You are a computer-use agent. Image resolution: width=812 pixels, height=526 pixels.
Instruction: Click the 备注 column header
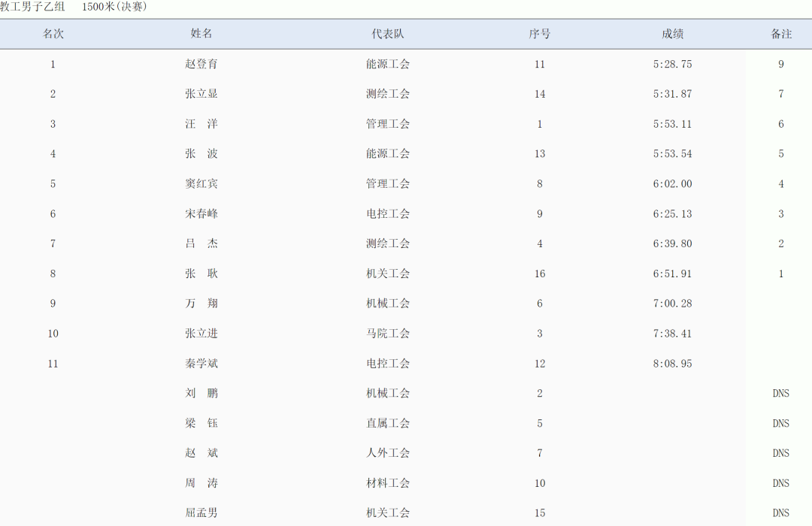(781, 34)
